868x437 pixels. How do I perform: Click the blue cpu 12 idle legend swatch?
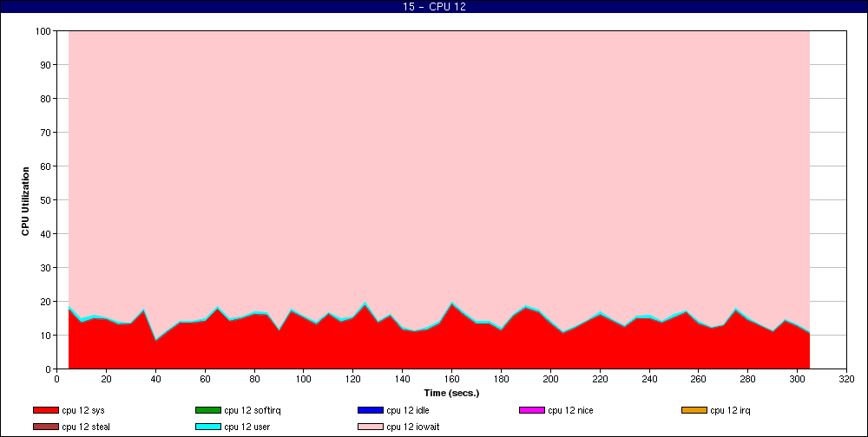[371, 410]
